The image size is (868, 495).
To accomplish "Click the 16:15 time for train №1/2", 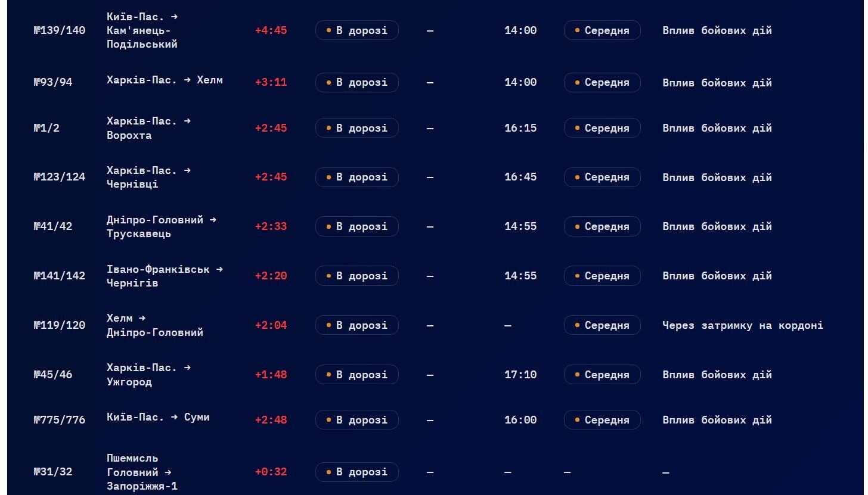I will (520, 128).
